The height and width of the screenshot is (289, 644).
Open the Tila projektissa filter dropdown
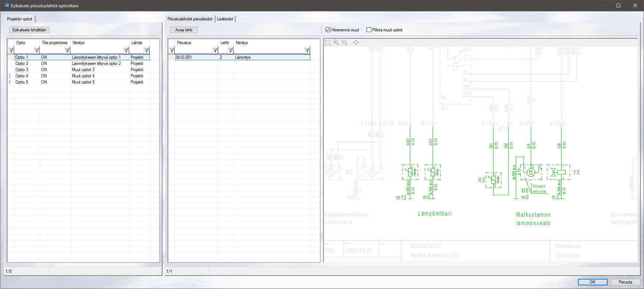pyautogui.click(x=67, y=50)
